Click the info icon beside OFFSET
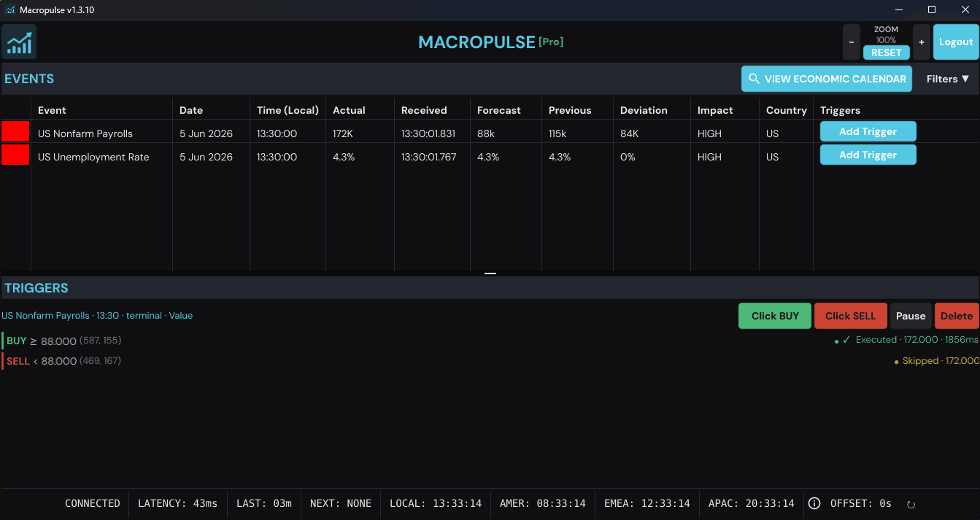 (x=814, y=503)
